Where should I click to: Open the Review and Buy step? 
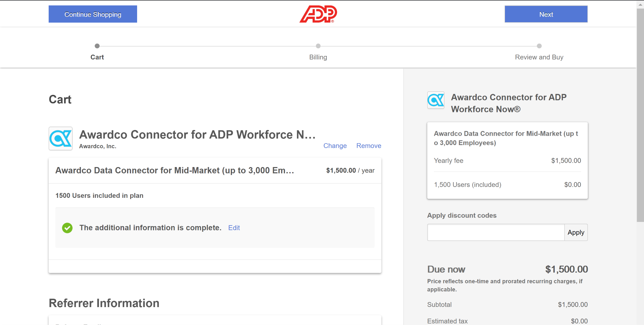(539, 57)
